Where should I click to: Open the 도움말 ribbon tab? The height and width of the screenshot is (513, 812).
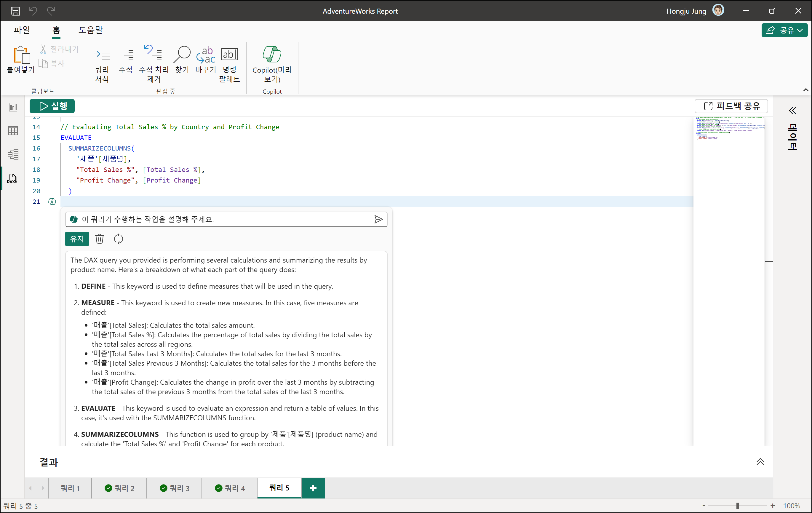(90, 30)
